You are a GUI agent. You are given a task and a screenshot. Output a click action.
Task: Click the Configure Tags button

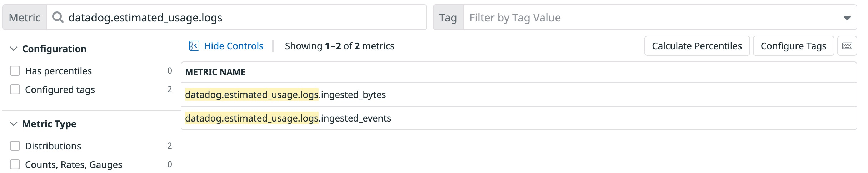(793, 46)
